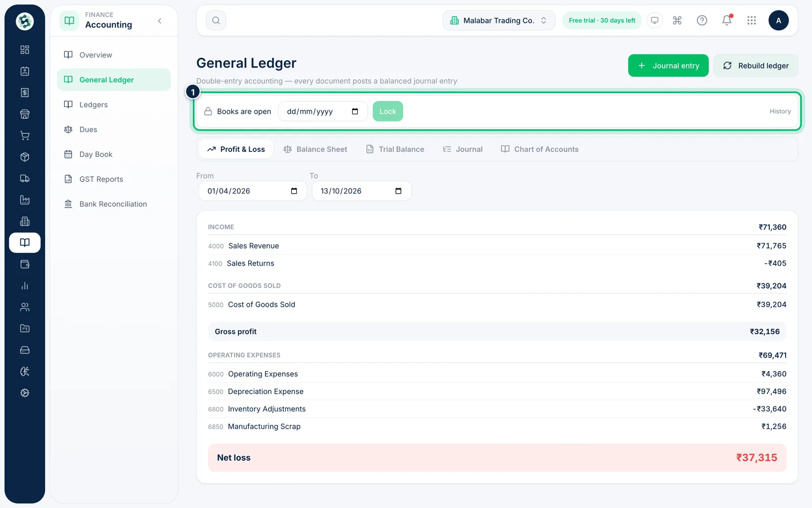
Task: Open user avatar A menu
Action: (x=779, y=20)
